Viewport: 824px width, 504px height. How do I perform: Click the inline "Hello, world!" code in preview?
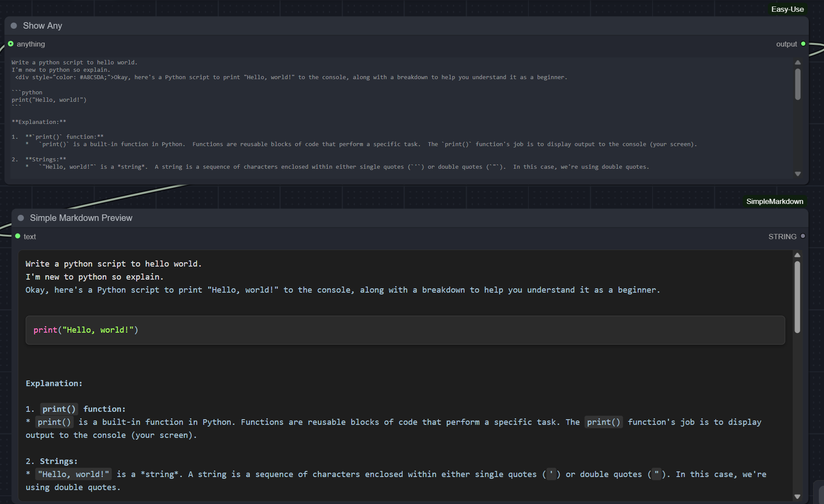click(74, 474)
